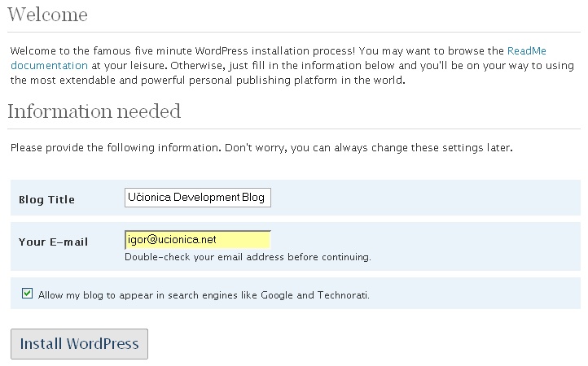The width and height of the screenshot is (588, 366).
Task: Click the 'Blog Title' label
Action: click(46, 199)
